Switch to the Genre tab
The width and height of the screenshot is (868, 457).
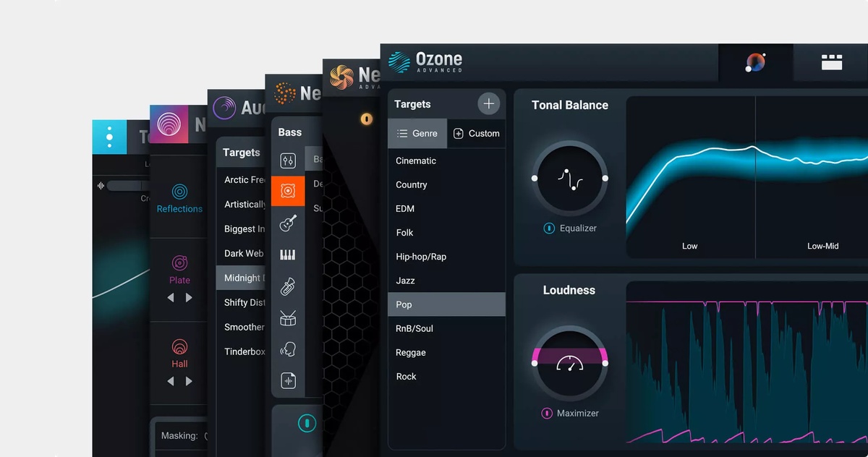pyautogui.click(x=417, y=134)
